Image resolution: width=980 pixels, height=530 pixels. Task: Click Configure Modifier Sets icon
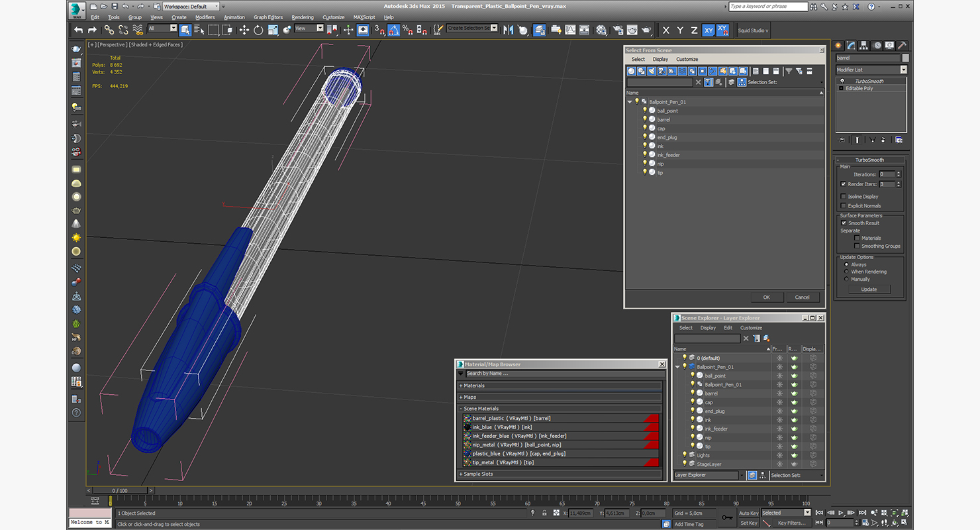pyautogui.click(x=899, y=140)
